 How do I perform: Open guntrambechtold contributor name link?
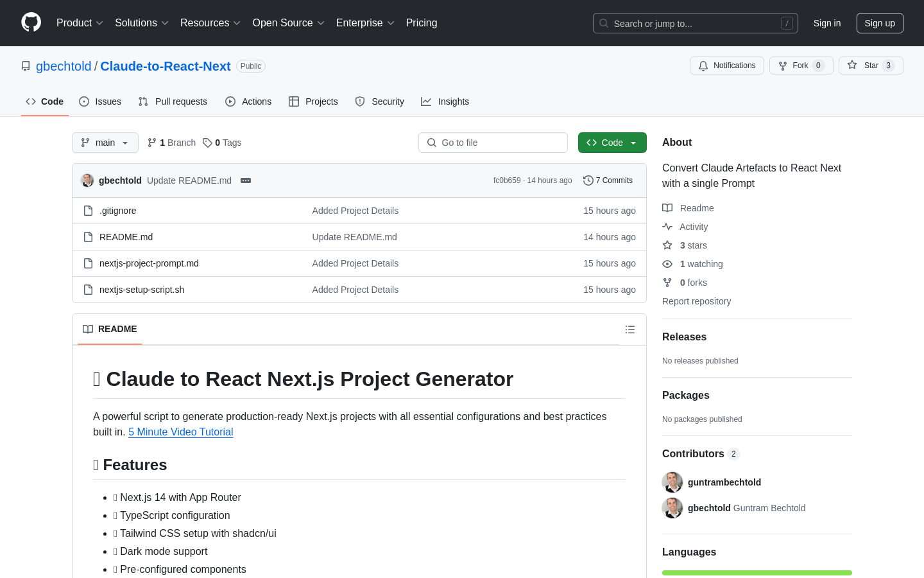(x=724, y=482)
